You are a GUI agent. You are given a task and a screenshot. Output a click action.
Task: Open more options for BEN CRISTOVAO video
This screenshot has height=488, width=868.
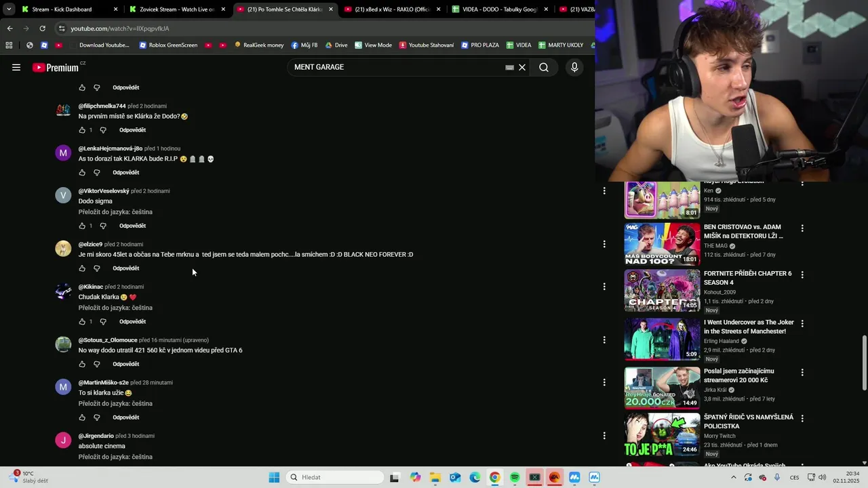tap(802, 228)
